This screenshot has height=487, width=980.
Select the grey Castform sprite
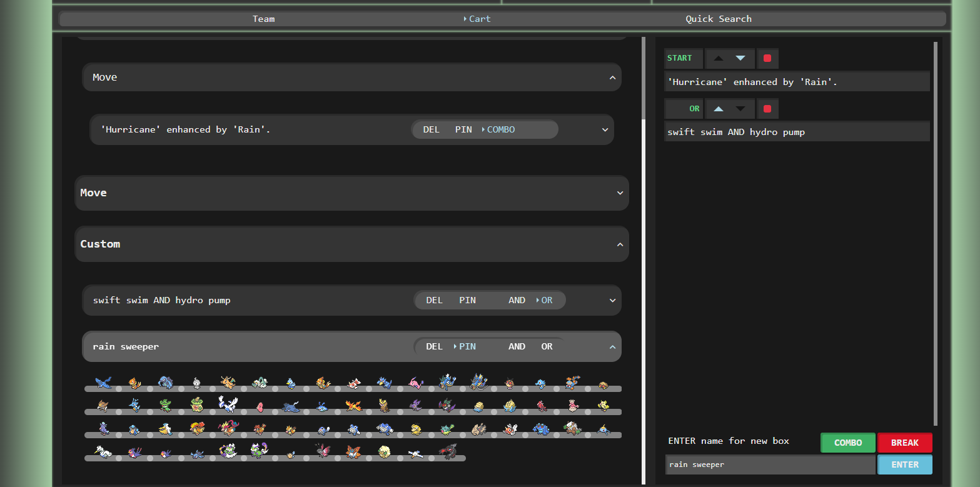197,383
